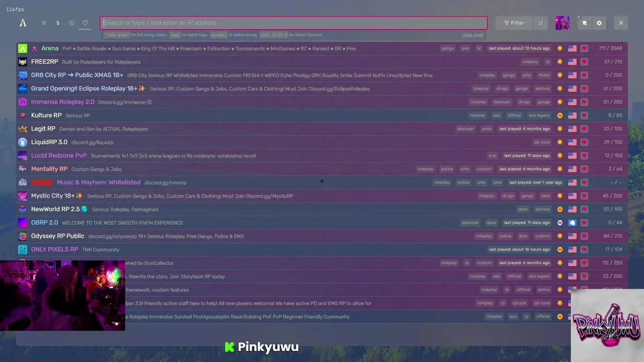Open the all servers list icon
The width and height of the screenshot is (644, 362).
click(44, 23)
